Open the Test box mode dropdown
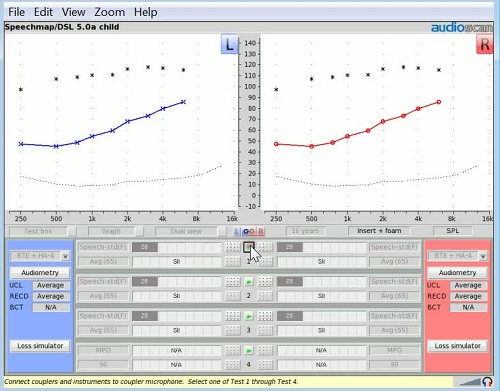This screenshot has width=500, height=391. [43, 231]
